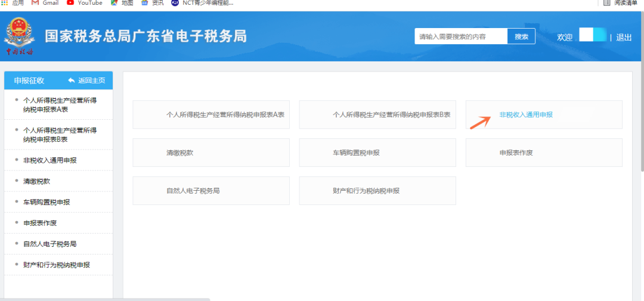Click the 欢迎 welcome text
The image size is (644, 301).
565,38
